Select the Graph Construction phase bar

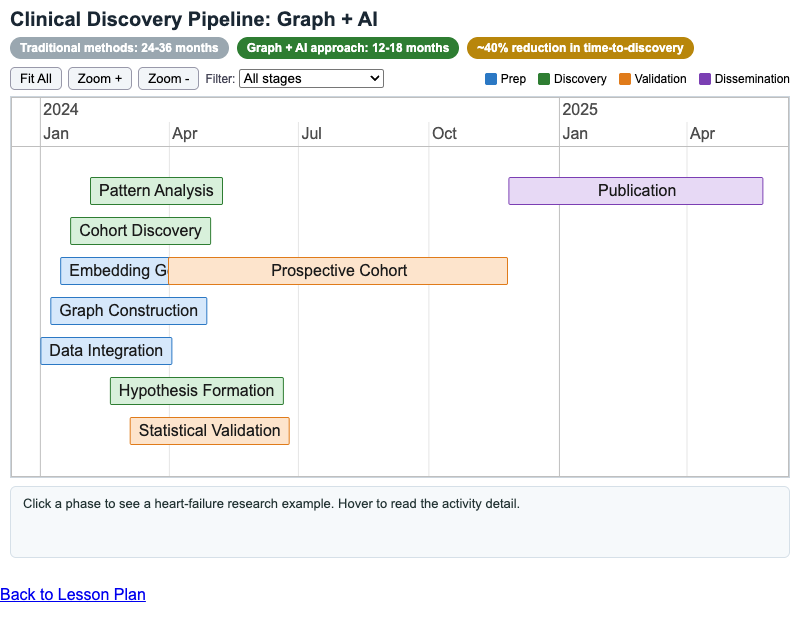click(x=129, y=311)
